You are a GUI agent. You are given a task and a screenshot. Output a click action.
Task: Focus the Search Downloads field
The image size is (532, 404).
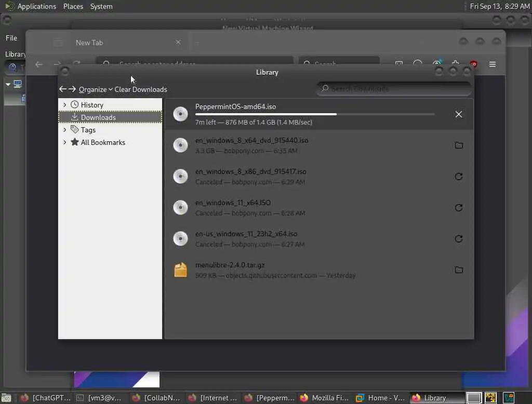[394, 89]
